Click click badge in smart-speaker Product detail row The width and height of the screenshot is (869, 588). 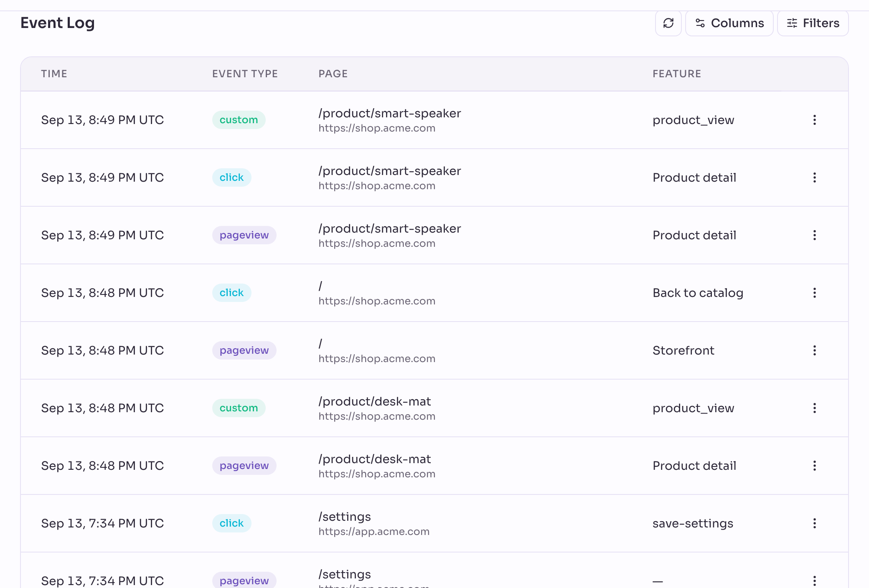click(231, 177)
